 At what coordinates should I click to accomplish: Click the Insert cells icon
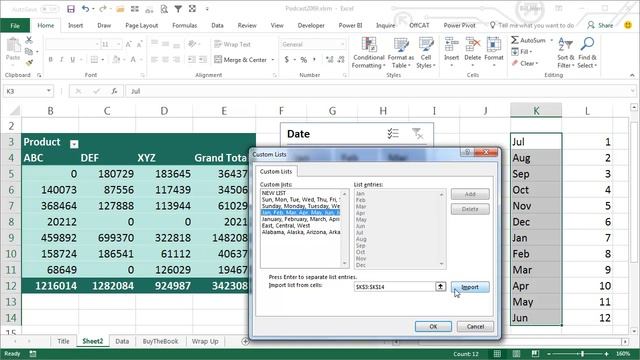point(451,44)
